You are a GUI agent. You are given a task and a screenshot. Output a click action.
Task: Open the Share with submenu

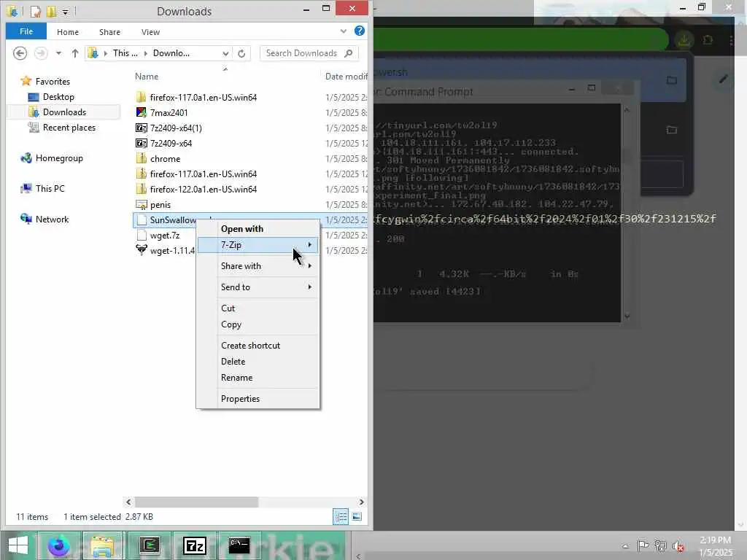pos(258,265)
